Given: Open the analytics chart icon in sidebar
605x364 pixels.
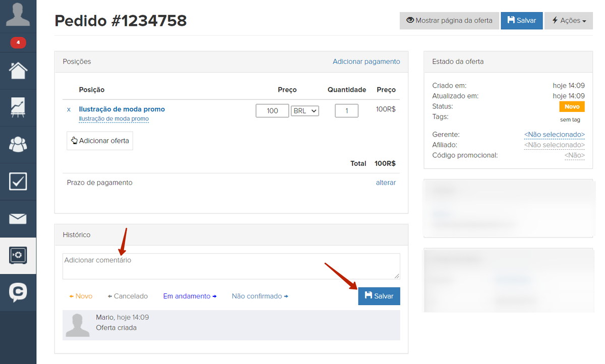Looking at the screenshot, I should point(18,107).
